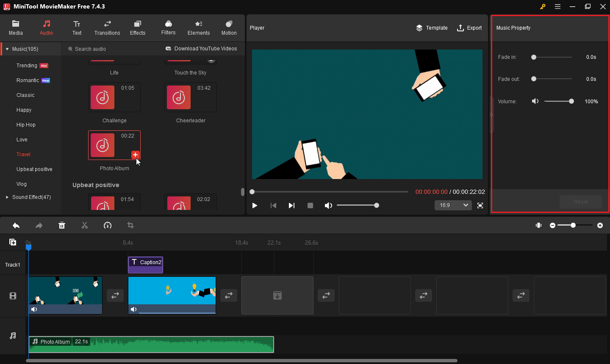Adjust the music Volume slider

click(559, 101)
